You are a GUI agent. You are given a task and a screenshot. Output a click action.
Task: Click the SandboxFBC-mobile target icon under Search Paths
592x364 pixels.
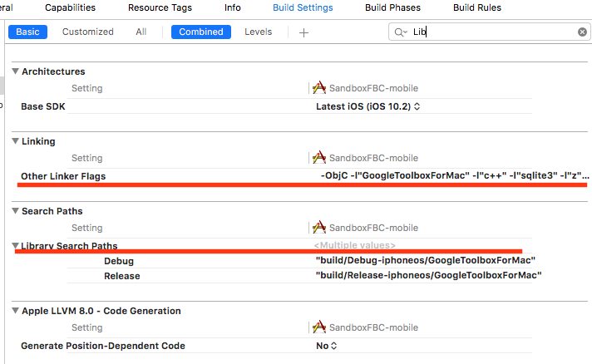tap(319, 228)
